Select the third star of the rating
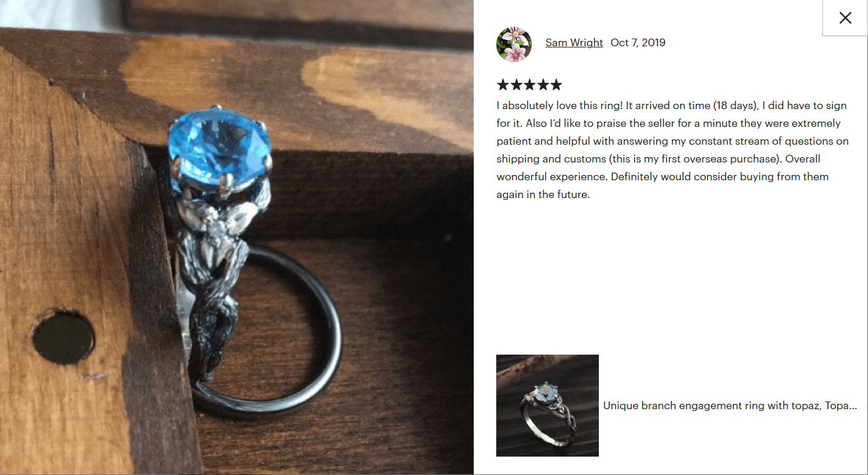868x475 pixels. point(529,85)
